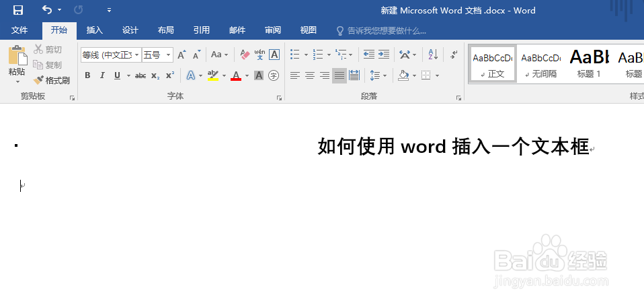Viewport: 644px width, 303px height.
Task: Toggle Underline formatting
Action: (x=117, y=75)
